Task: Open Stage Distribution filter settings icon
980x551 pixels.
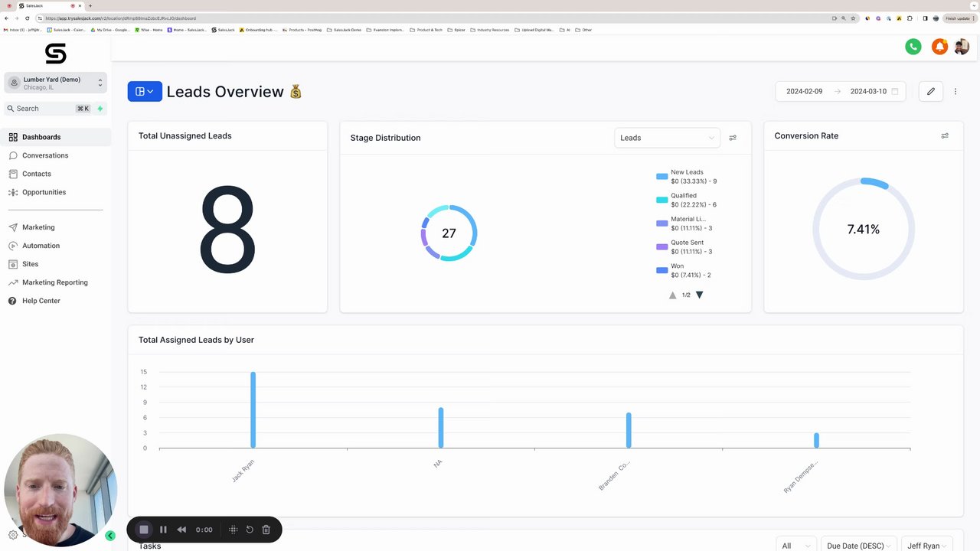Action: [x=733, y=138]
